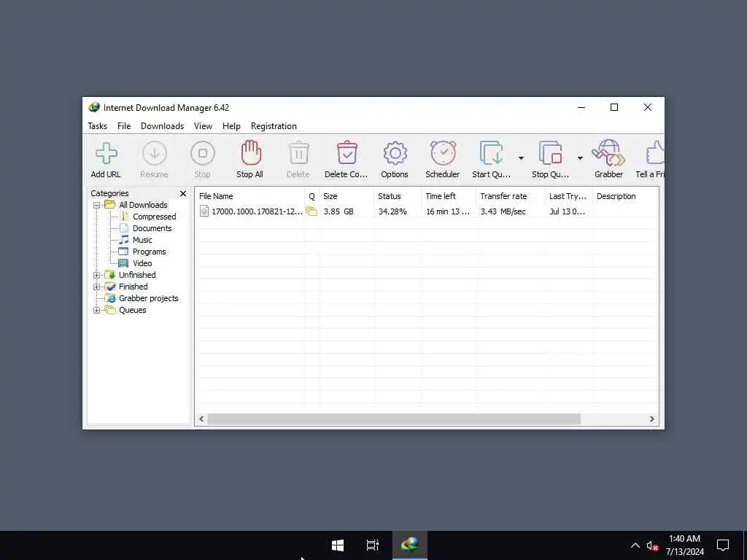Click the file icon of 17000.1000 download

click(204, 211)
